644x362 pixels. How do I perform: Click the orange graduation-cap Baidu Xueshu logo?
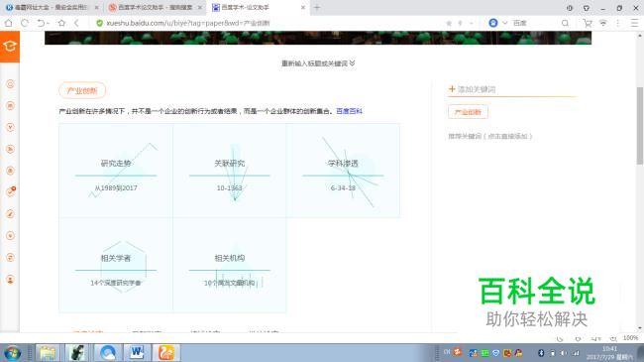pos(10,47)
